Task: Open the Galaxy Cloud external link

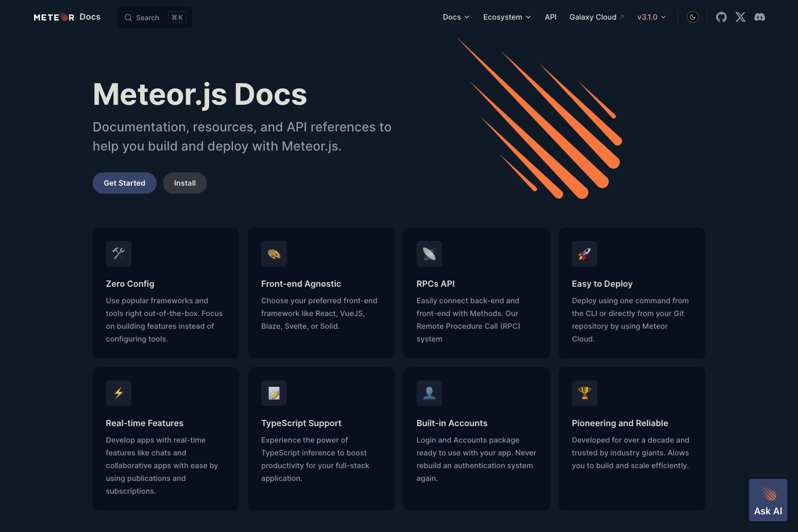Action: (596, 17)
